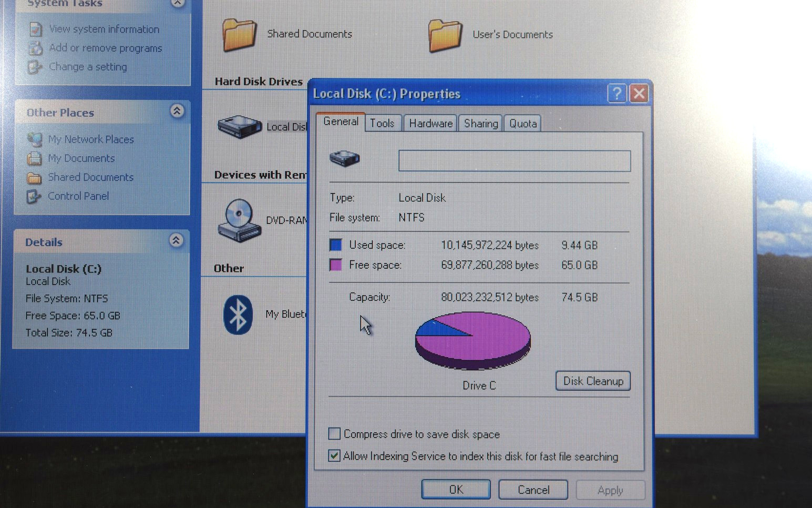Viewport: 812px width, 508px height.
Task: Select the DVD-RAM drive icon
Action: tap(239, 221)
